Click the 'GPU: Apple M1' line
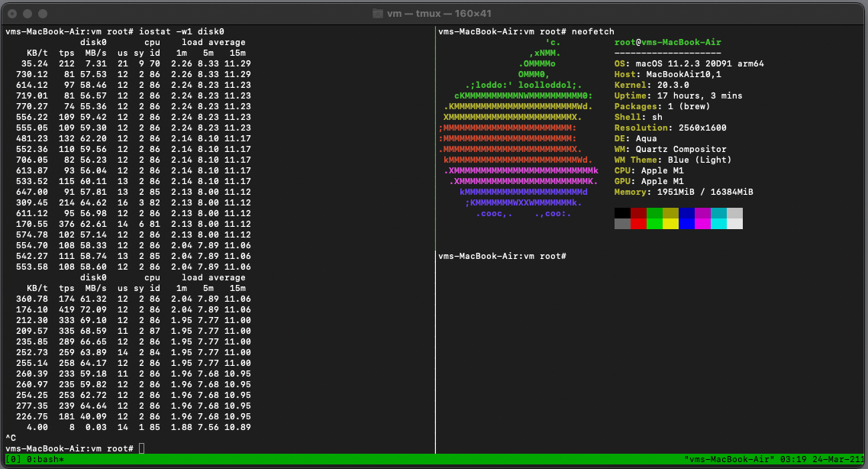This screenshot has width=868, height=469. pyautogui.click(x=649, y=182)
